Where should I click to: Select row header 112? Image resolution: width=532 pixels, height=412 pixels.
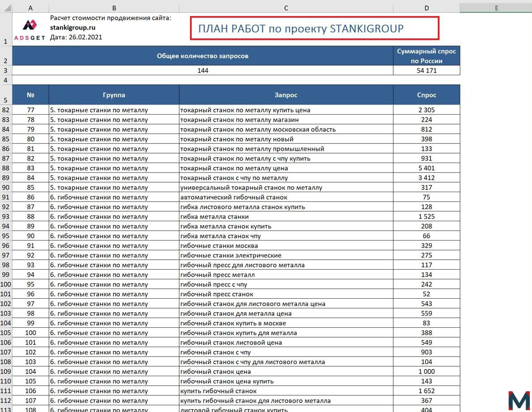coord(6,400)
